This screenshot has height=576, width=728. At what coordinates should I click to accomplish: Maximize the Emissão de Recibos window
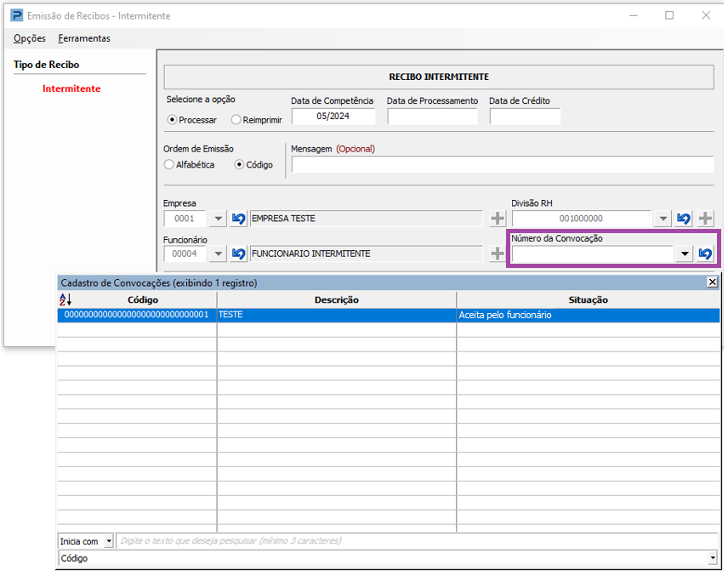tap(669, 15)
